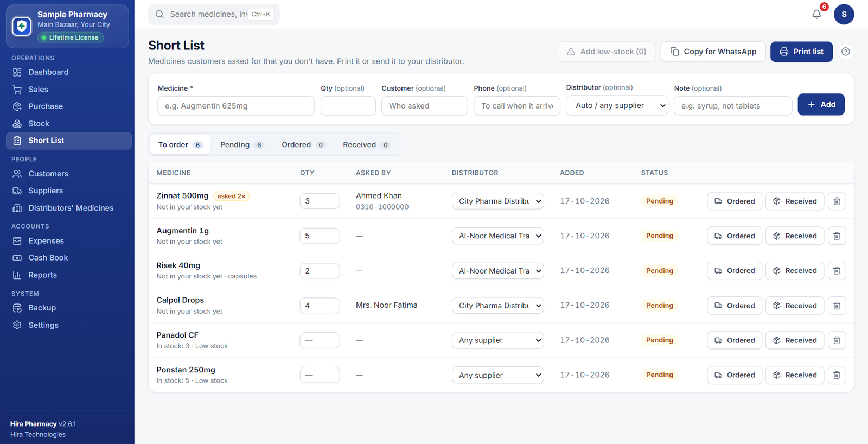Select Short List in sidebar
868x444 pixels.
69,141
